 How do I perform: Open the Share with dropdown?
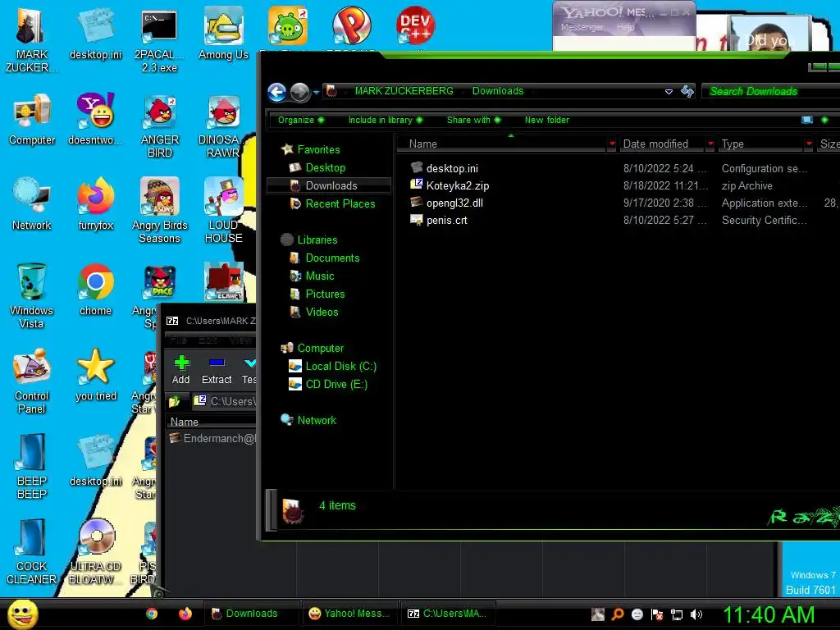tap(473, 120)
